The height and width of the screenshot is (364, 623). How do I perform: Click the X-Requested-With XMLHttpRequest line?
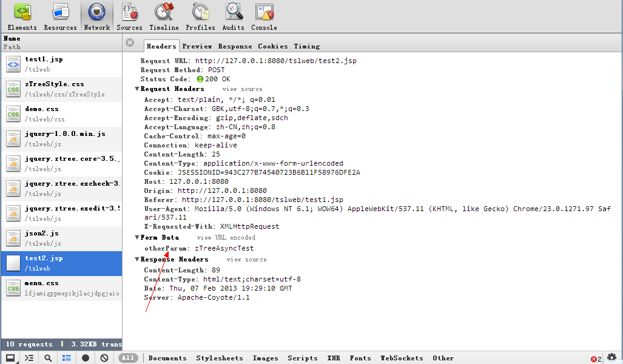(211, 226)
